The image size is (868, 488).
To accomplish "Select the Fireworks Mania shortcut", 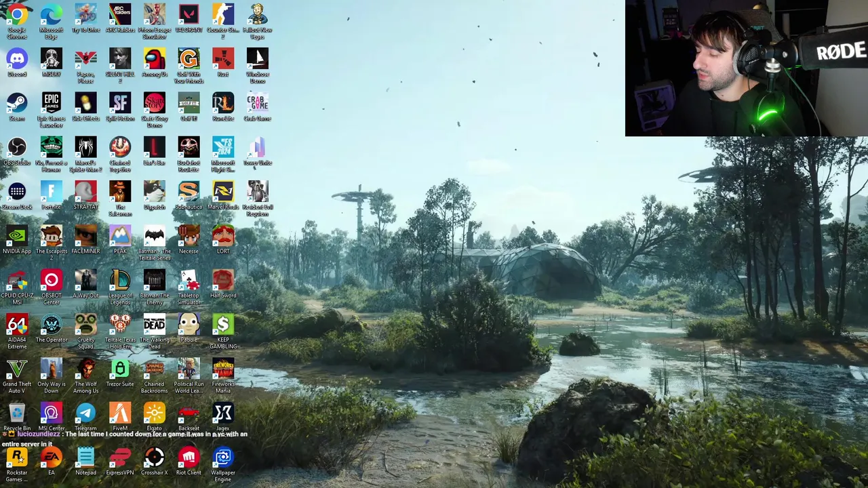I will coord(223,369).
